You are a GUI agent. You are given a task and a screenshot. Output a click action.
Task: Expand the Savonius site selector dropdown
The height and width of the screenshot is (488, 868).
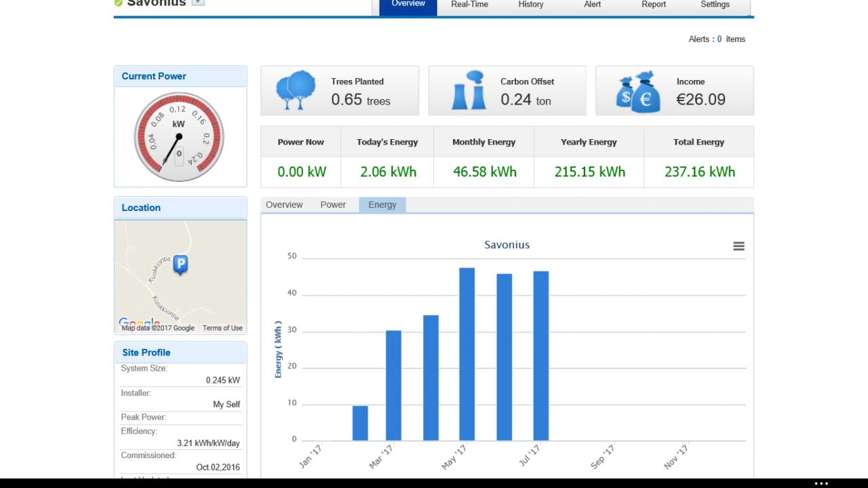click(198, 2)
